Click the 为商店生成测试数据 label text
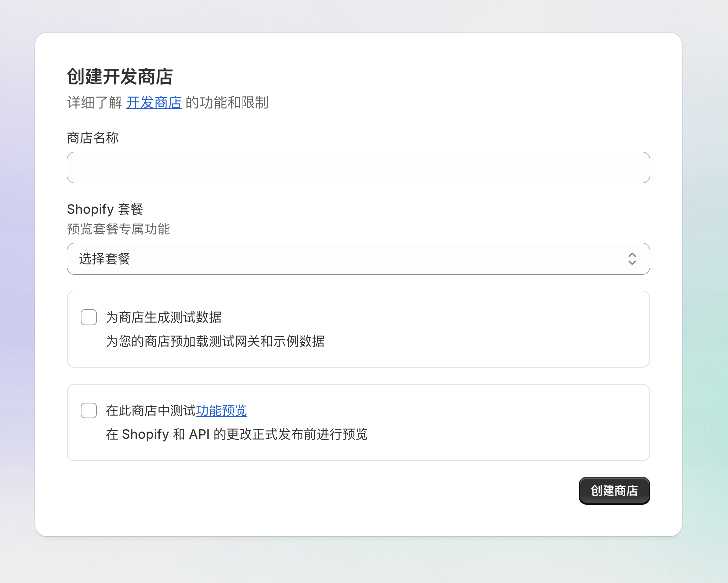 coord(164,317)
